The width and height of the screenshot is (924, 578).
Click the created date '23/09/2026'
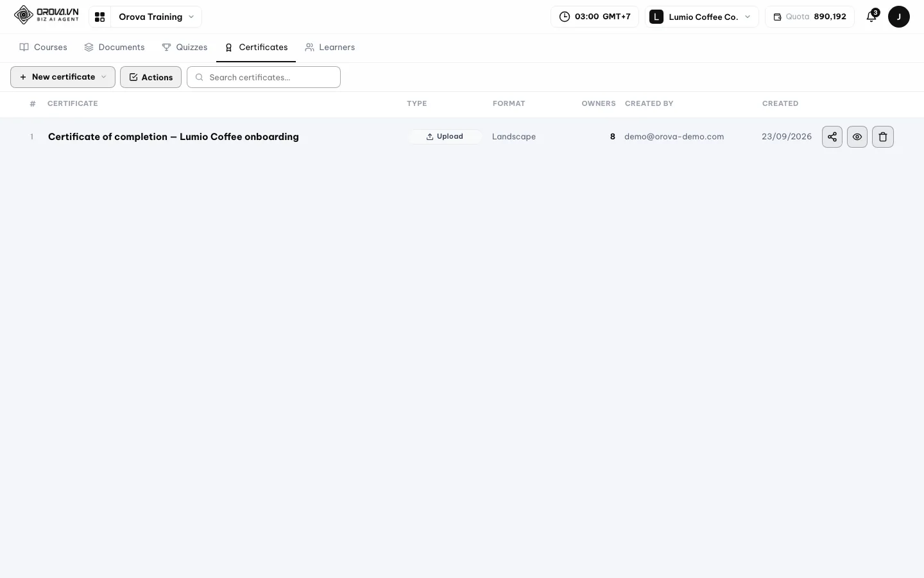coord(787,137)
